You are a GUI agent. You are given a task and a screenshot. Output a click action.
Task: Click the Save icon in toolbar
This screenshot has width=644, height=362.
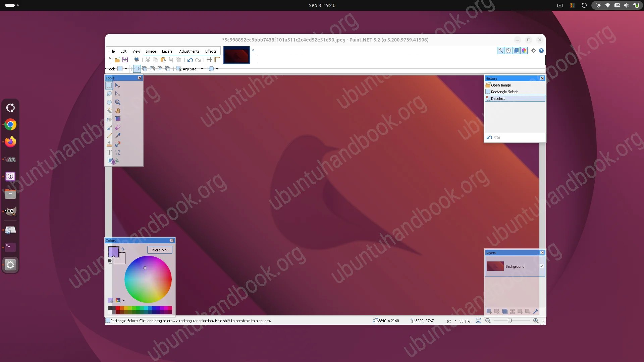coord(125,60)
